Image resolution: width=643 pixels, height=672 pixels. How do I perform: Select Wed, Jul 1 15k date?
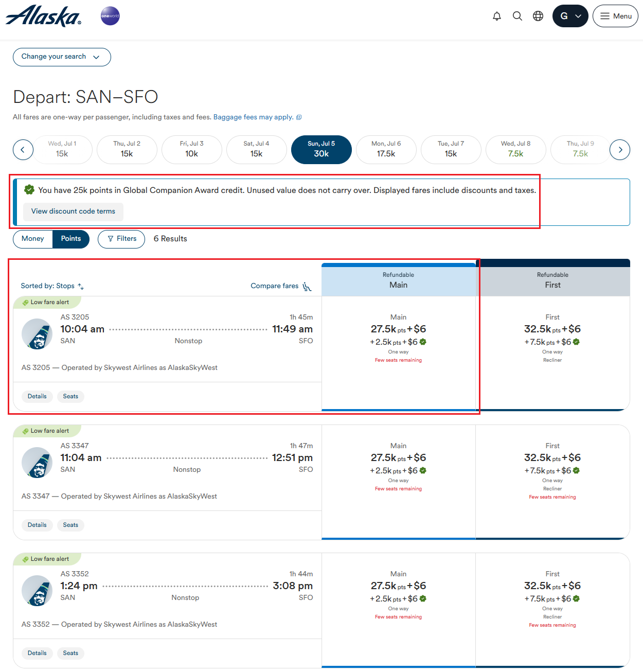[x=62, y=149]
